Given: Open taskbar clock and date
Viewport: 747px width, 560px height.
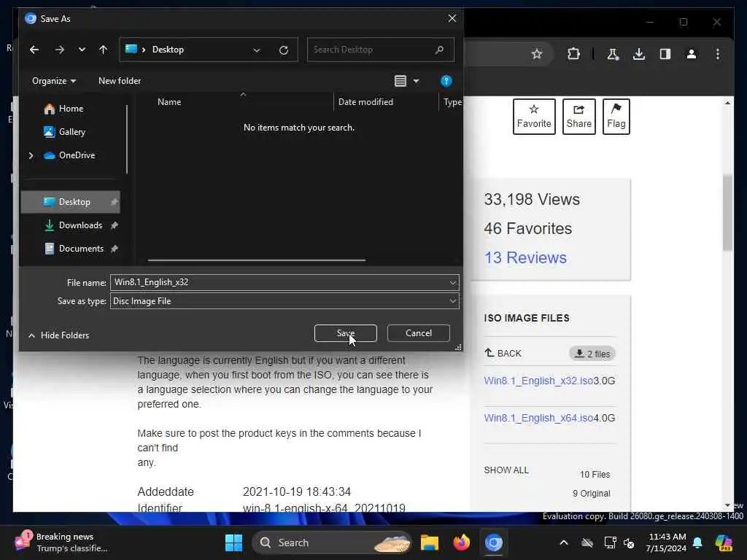Looking at the screenshot, I should [667, 542].
